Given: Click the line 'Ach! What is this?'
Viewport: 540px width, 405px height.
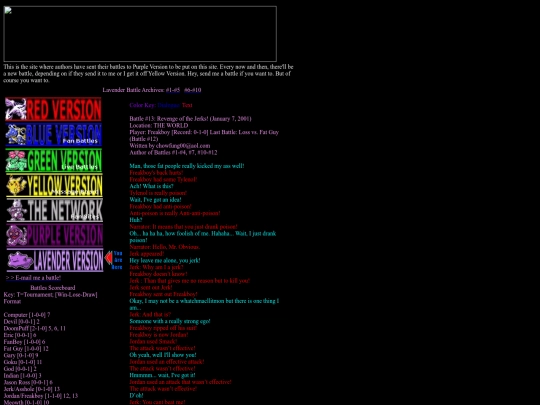Looking at the screenshot, I should point(152,186).
